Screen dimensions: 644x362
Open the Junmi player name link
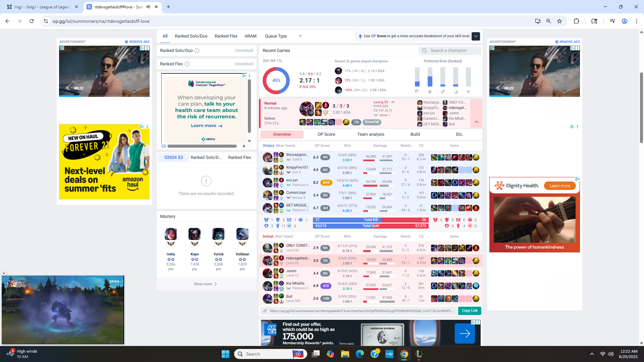291,271
